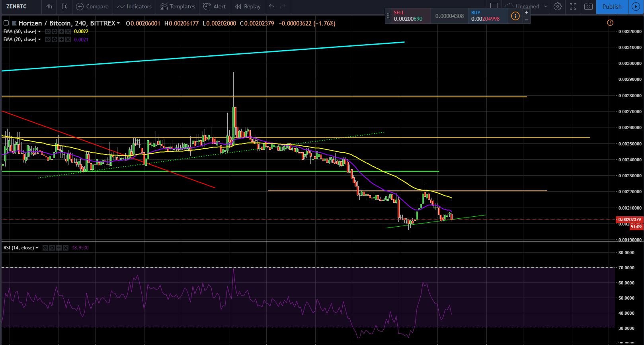Image resolution: width=644 pixels, height=345 pixels.
Task: Click the SELL price button
Action: tap(411, 16)
